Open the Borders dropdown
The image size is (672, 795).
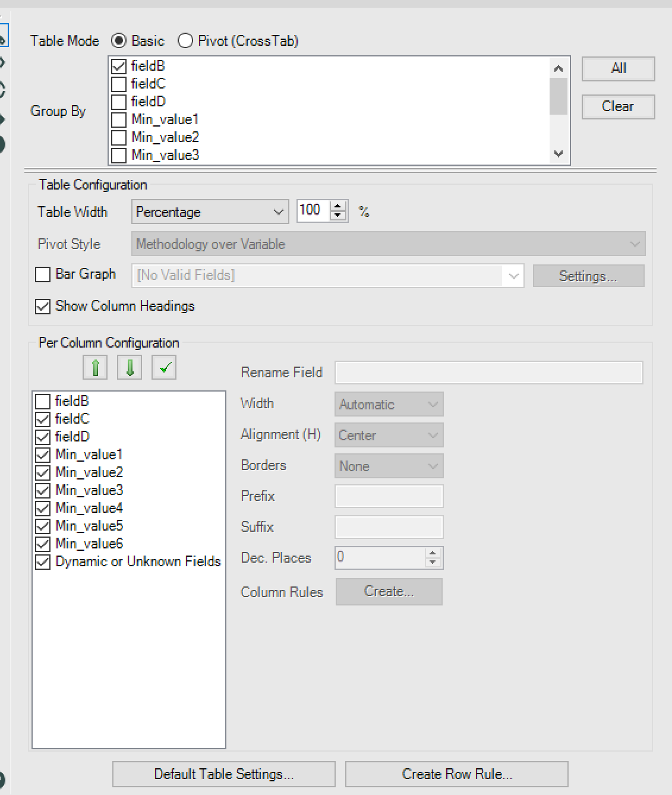[x=434, y=466]
